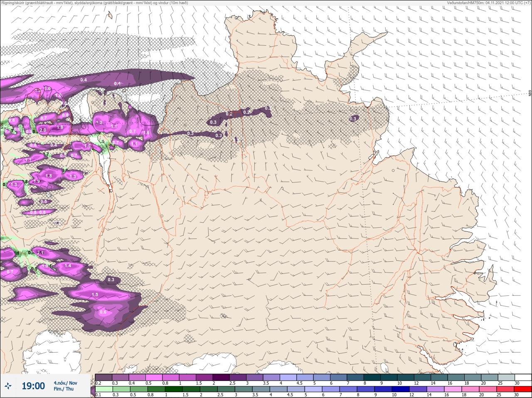Viewport: 532px width, 398px height.
Task: Click the 0.6 precipitation value on map
Action: pyautogui.click(x=103, y=312)
